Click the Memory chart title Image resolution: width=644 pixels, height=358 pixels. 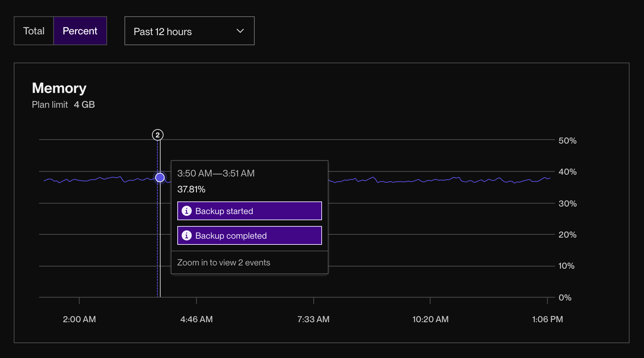[59, 88]
